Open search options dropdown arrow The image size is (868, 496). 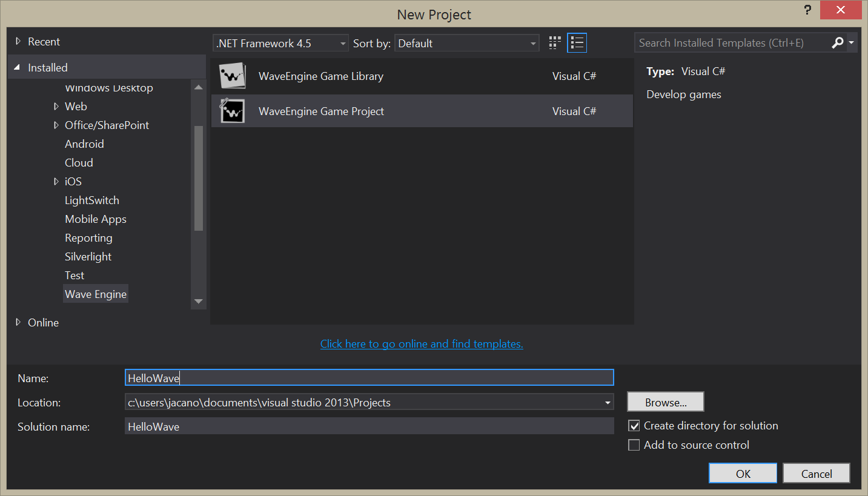pos(852,43)
